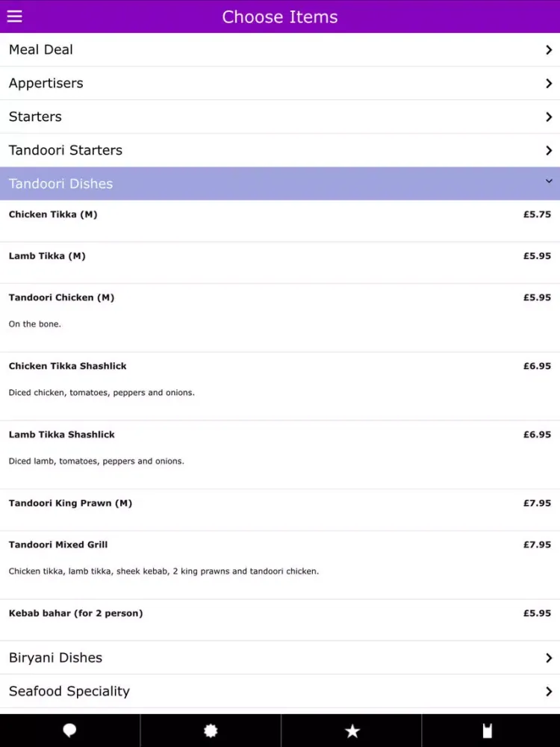
Task: Choose Kebab bahar for 2 person
Action: tap(280, 620)
